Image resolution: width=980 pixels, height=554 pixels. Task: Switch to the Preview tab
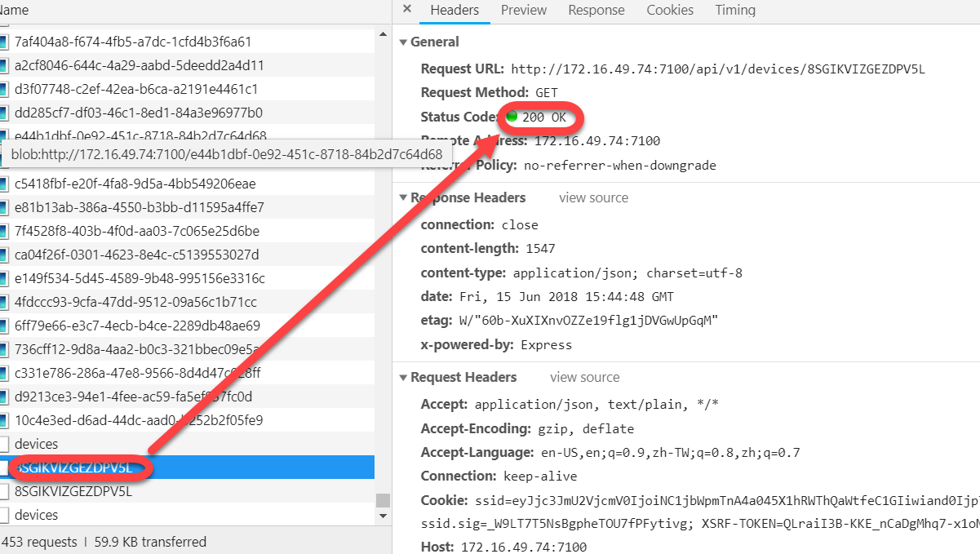click(523, 11)
